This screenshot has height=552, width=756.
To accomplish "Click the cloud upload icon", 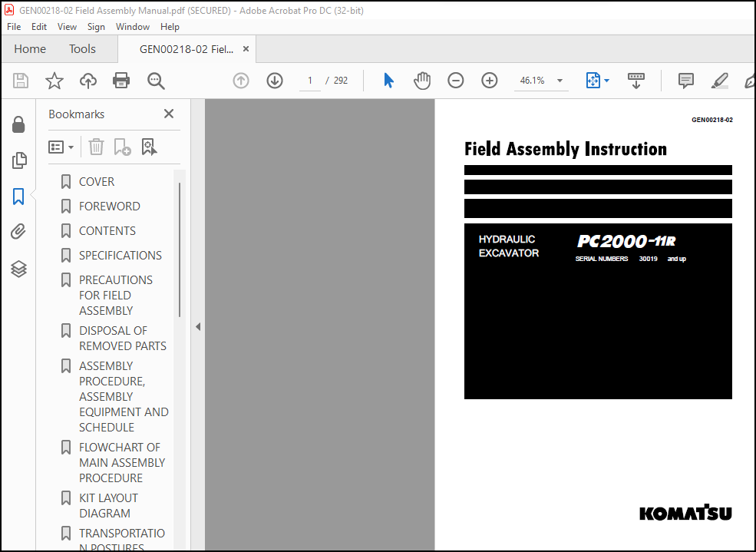I will point(87,81).
